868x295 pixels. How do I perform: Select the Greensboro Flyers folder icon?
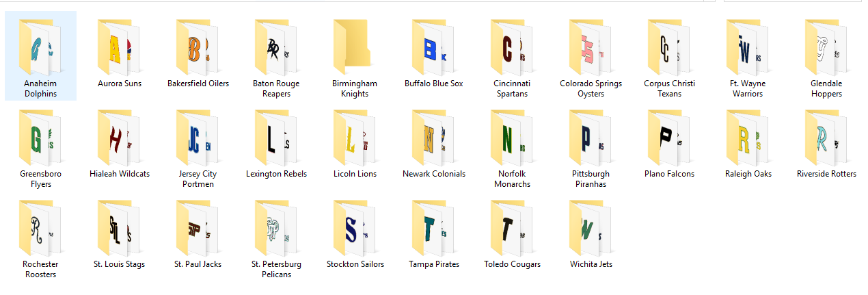(x=40, y=138)
